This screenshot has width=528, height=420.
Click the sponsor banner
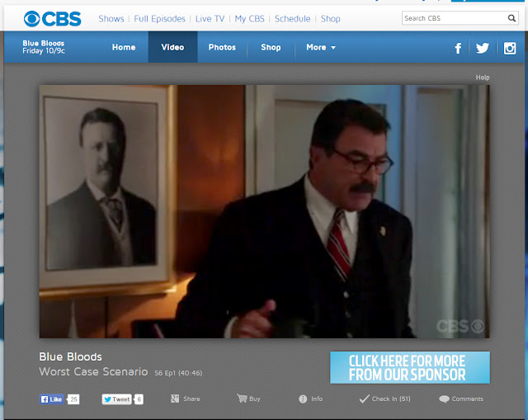[x=410, y=367]
